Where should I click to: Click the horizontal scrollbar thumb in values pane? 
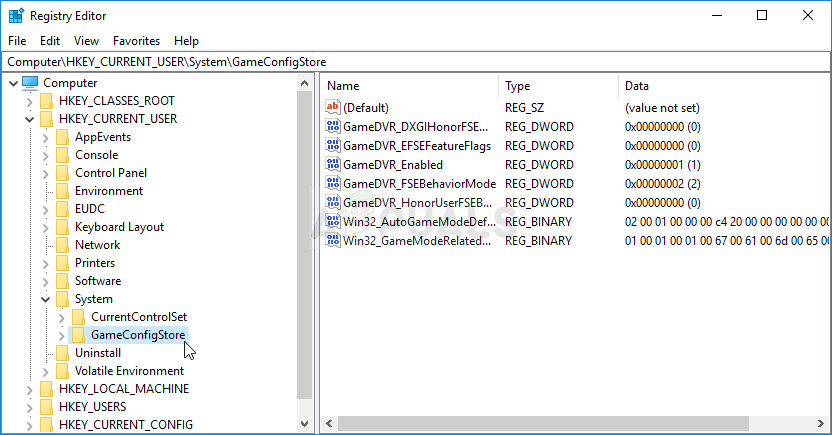[543, 423]
